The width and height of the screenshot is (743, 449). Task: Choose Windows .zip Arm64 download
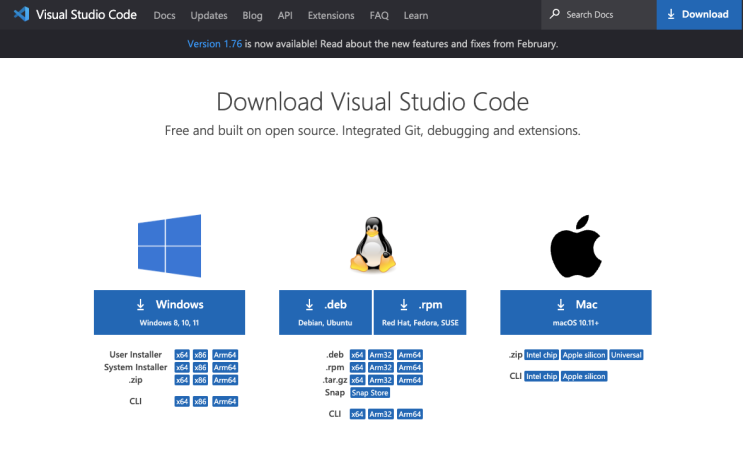(x=225, y=380)
